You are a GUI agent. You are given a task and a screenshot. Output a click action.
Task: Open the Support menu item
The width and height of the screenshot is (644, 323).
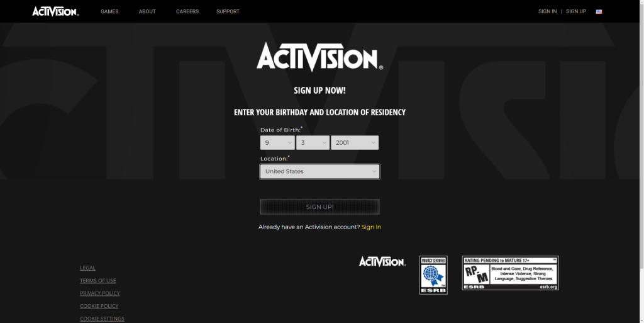tap(228, 11)
